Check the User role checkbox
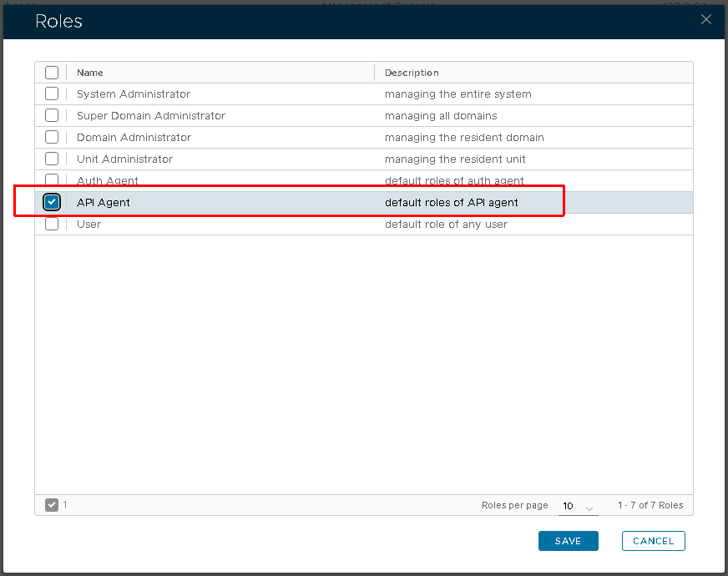Screen dimensions: 728x576 pos(52,224)
